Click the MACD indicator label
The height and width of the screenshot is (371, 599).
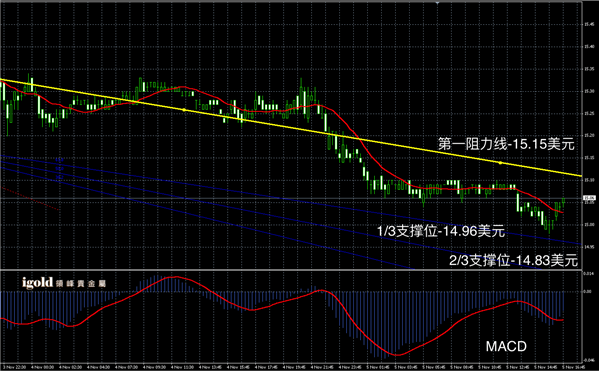506,346
